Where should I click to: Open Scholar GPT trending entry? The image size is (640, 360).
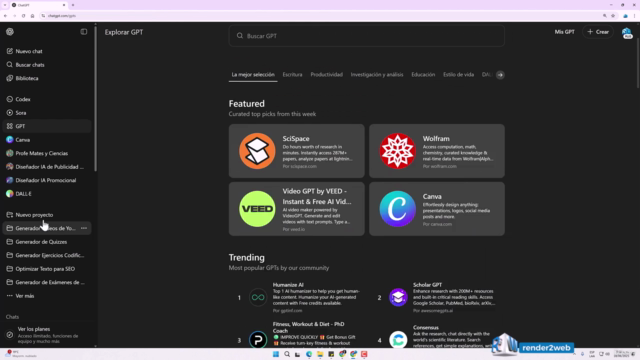point(438,297)
